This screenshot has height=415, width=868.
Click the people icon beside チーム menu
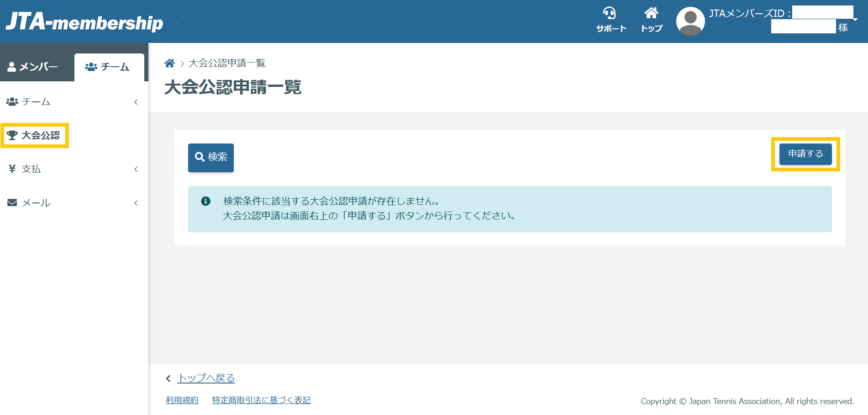[x=12, y=101]
